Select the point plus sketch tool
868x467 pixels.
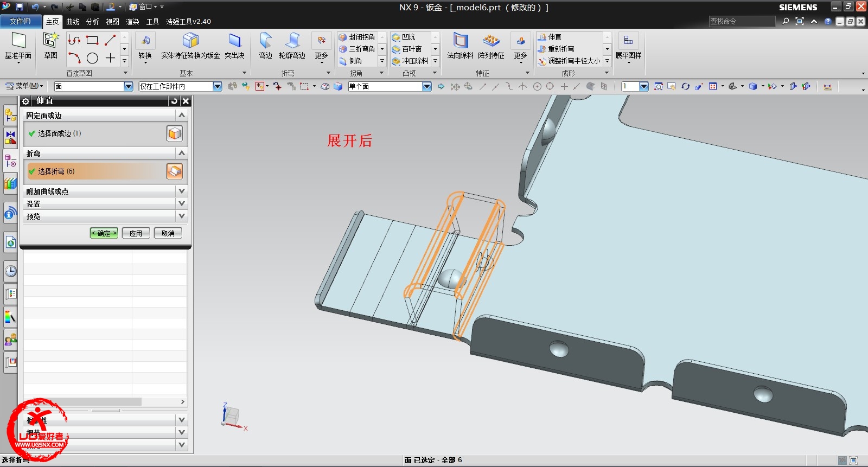click(110, 58)
